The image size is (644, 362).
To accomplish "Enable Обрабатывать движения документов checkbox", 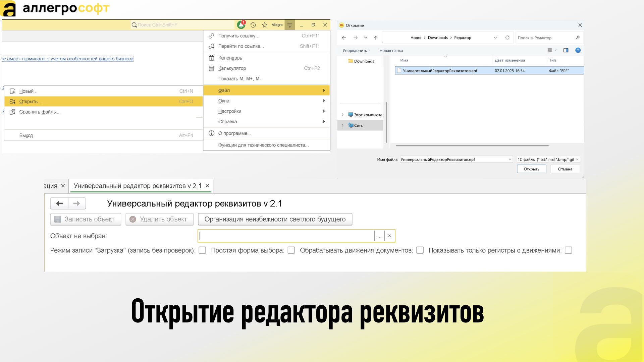I will click(420, 250).
